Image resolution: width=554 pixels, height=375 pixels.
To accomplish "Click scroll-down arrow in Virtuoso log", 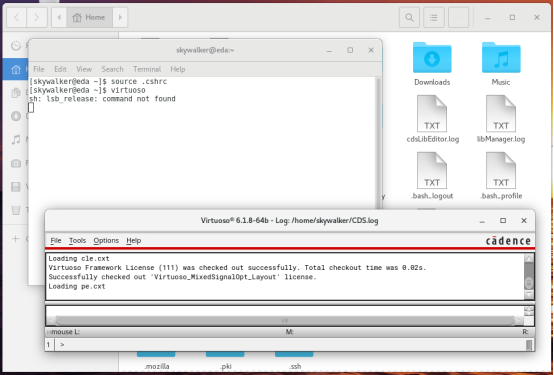I will point(529,295).
